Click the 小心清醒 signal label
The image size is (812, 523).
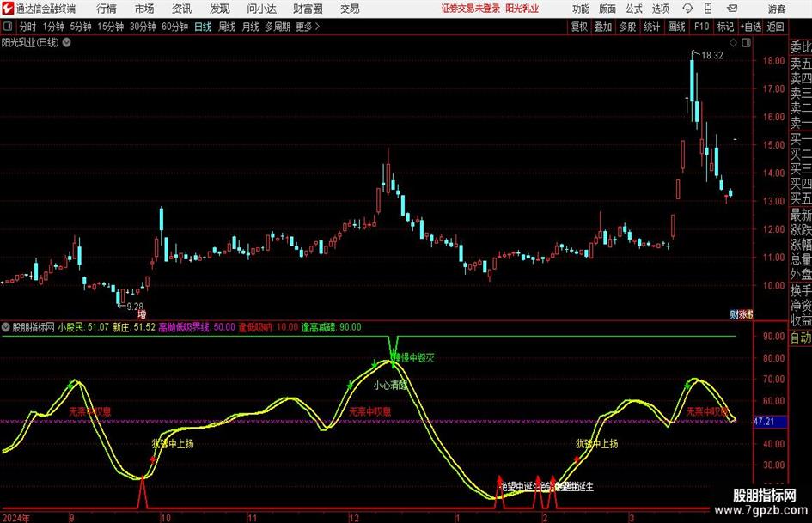(390, 386)
